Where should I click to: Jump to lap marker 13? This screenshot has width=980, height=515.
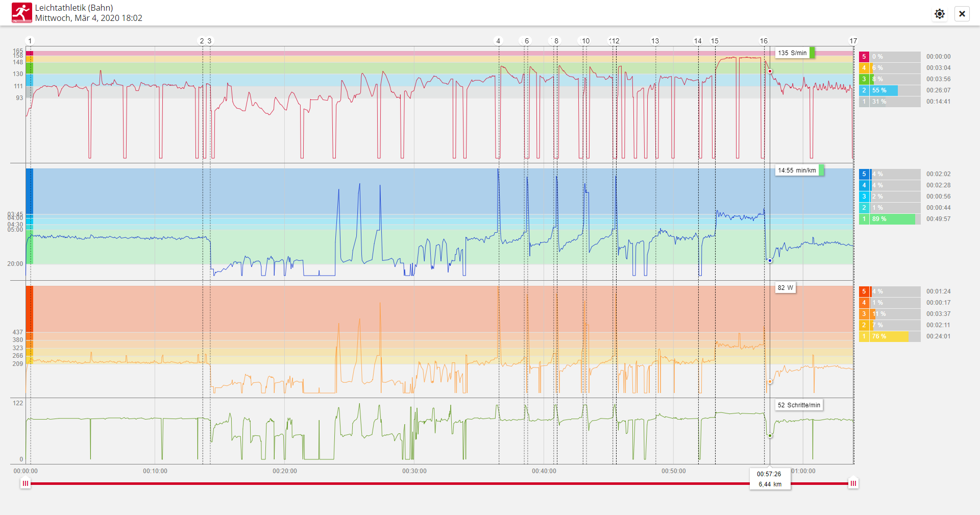[x=655, y=41]
